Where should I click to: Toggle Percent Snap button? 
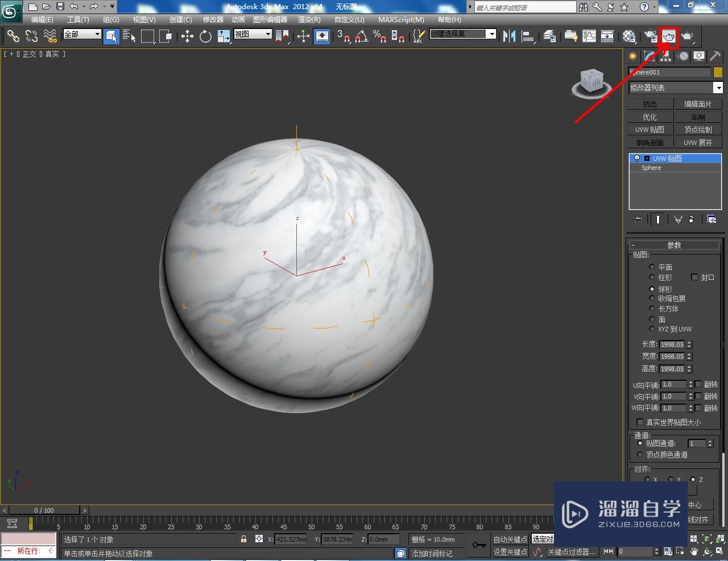pos(379,36)
